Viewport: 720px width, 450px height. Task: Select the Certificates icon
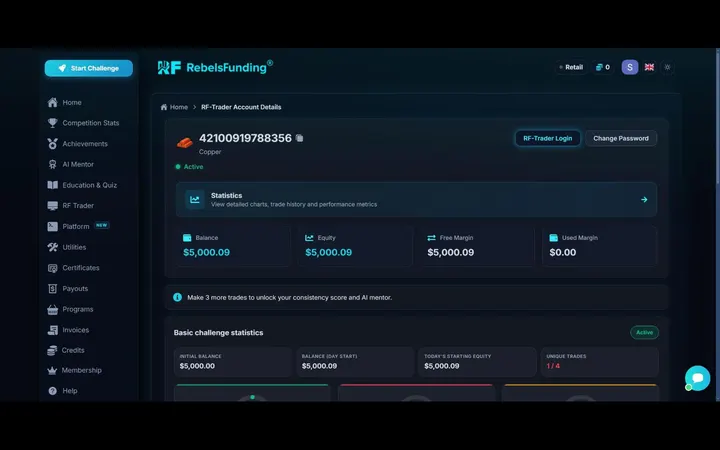53,268
